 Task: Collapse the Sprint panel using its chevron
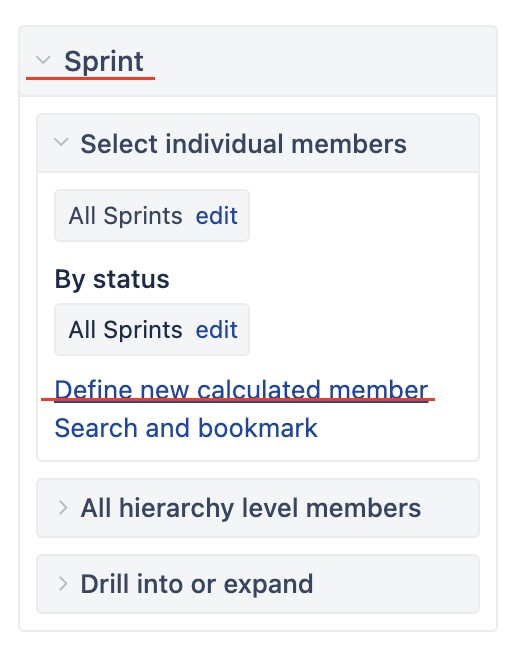pos(43,60)
